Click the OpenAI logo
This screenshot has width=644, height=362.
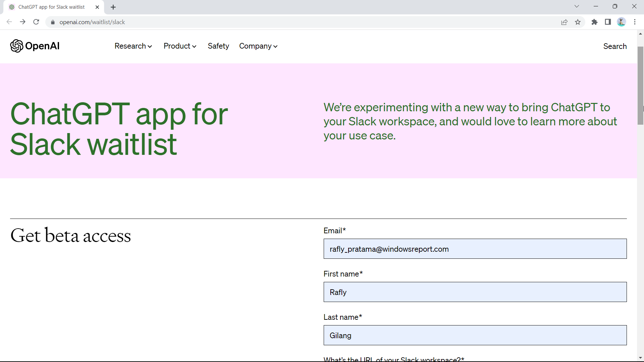[35, 46]
